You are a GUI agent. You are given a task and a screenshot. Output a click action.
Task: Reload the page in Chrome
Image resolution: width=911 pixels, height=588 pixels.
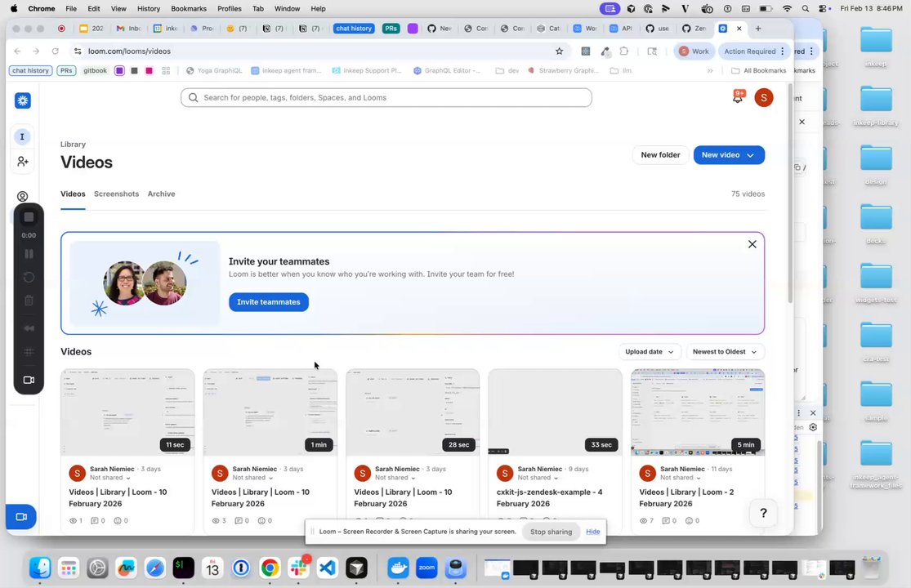(56, 51)
